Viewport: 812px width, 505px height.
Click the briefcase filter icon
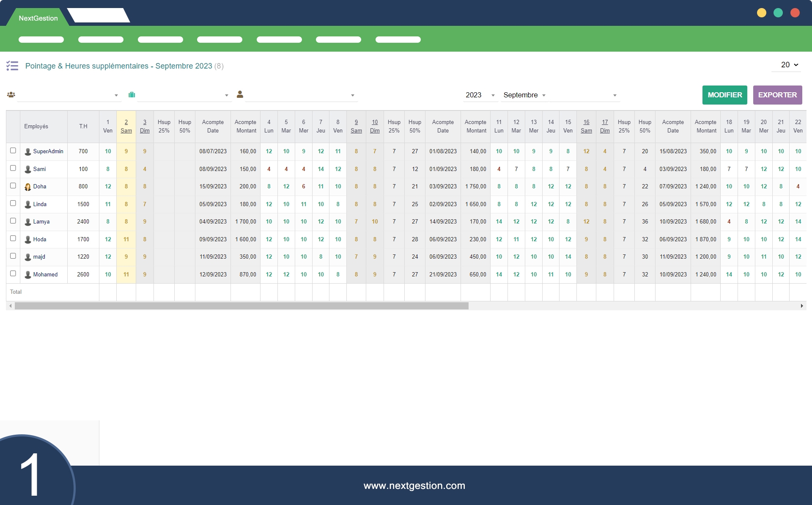(x=132, y=95)
